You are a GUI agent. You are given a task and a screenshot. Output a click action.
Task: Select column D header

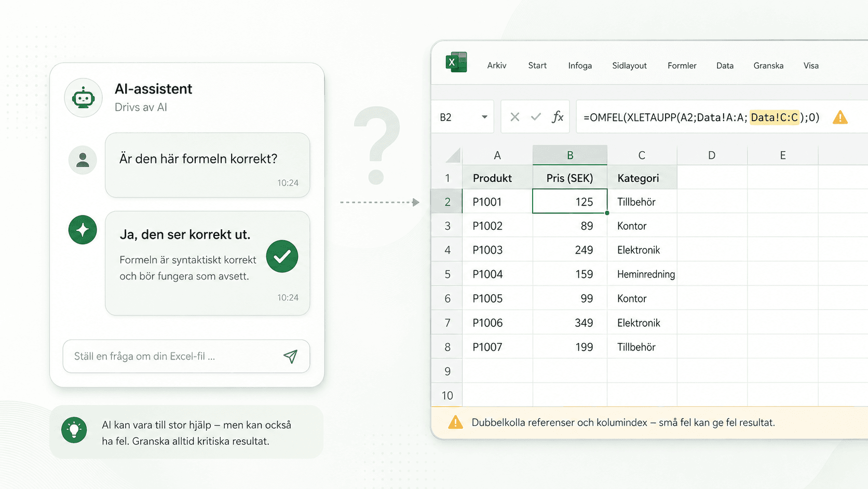pos(712,155)
